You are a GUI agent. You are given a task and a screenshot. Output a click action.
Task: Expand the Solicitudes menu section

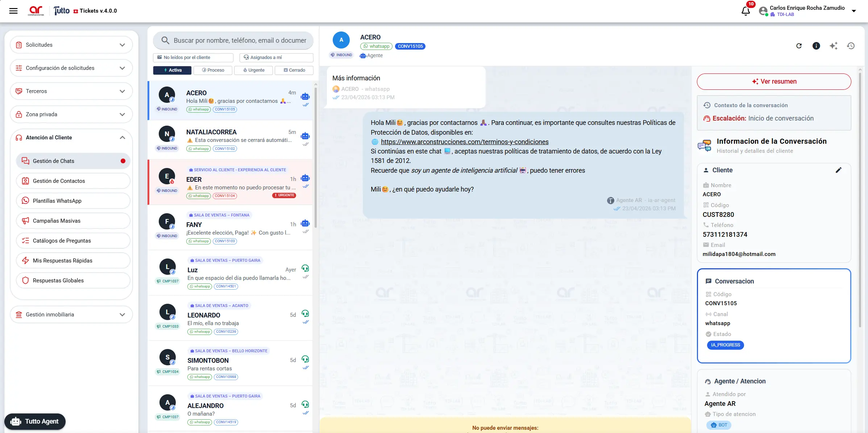71,45
